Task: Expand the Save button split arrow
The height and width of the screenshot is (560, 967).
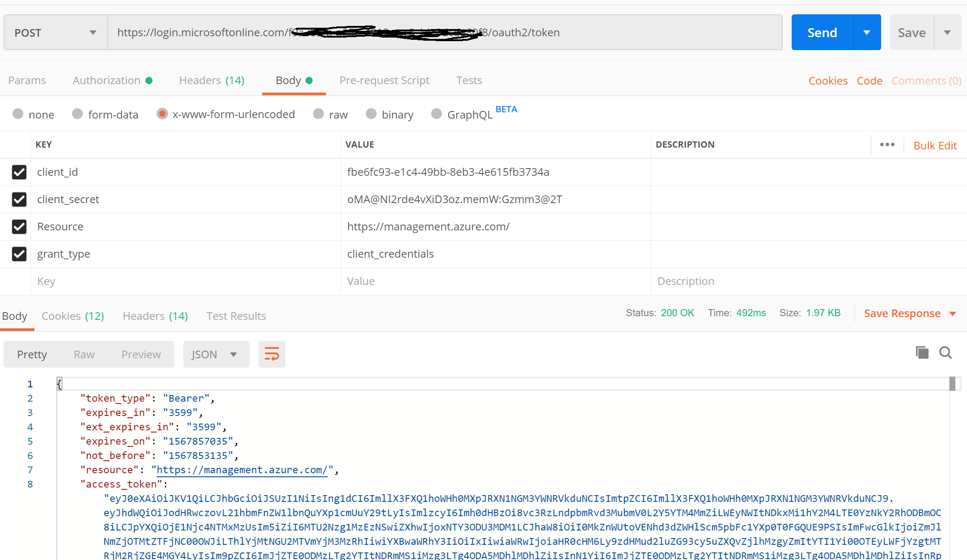Action: (948, 32)
